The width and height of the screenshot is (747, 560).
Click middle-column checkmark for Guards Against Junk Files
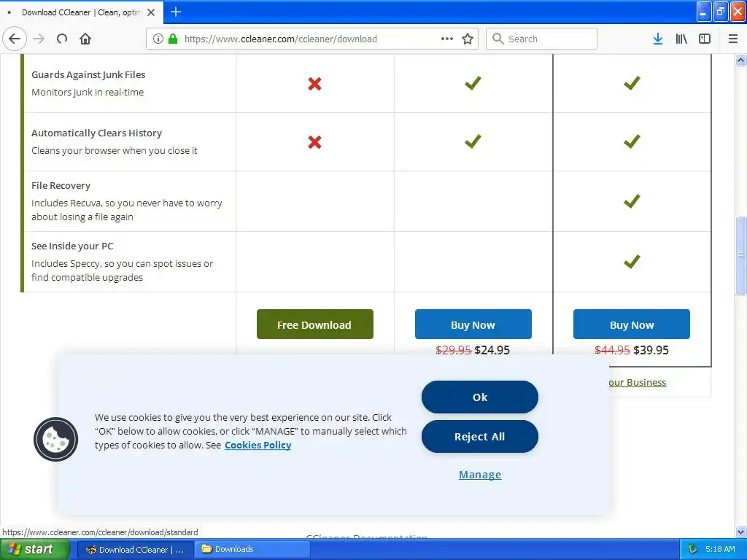pos(473,83)
